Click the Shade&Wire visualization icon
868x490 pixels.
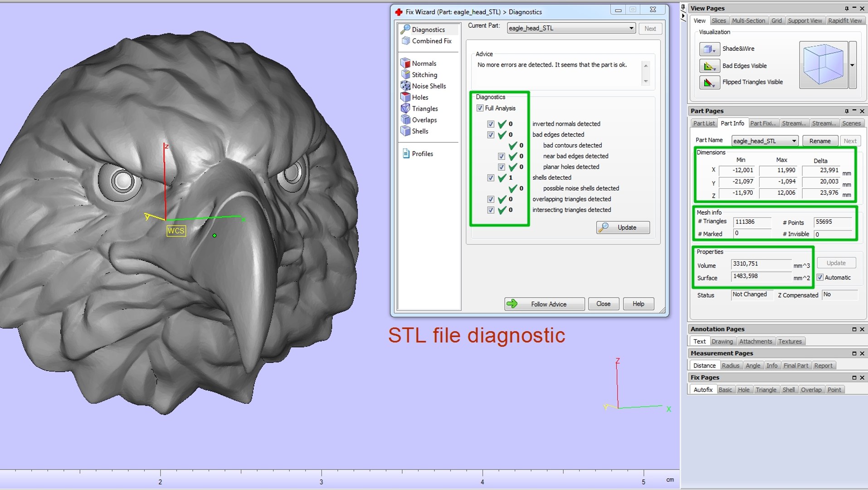(x=709, y=49)
